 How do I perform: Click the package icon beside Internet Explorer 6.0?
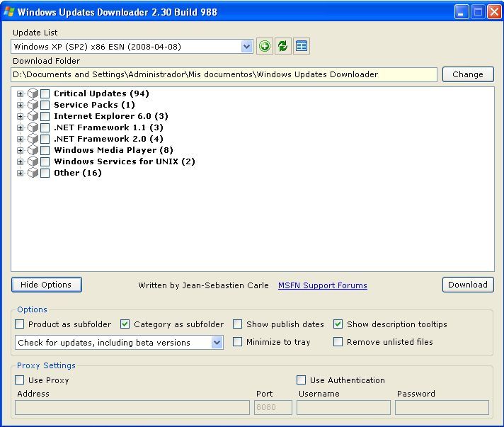point(33,116)
